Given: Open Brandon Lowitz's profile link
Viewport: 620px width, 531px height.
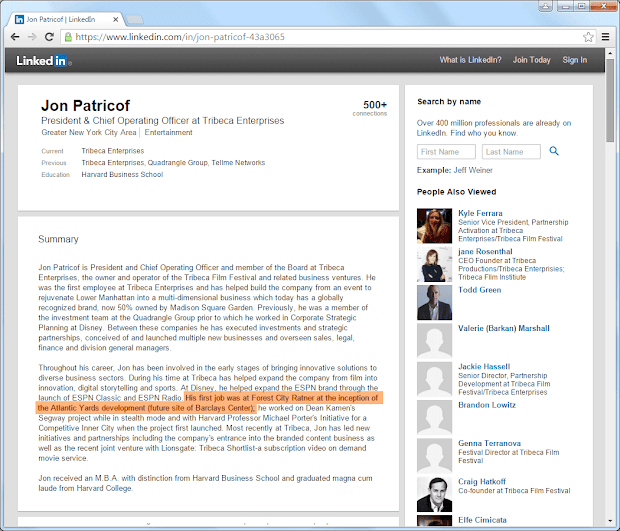Looking at the screenshot, I should [487, 405].
